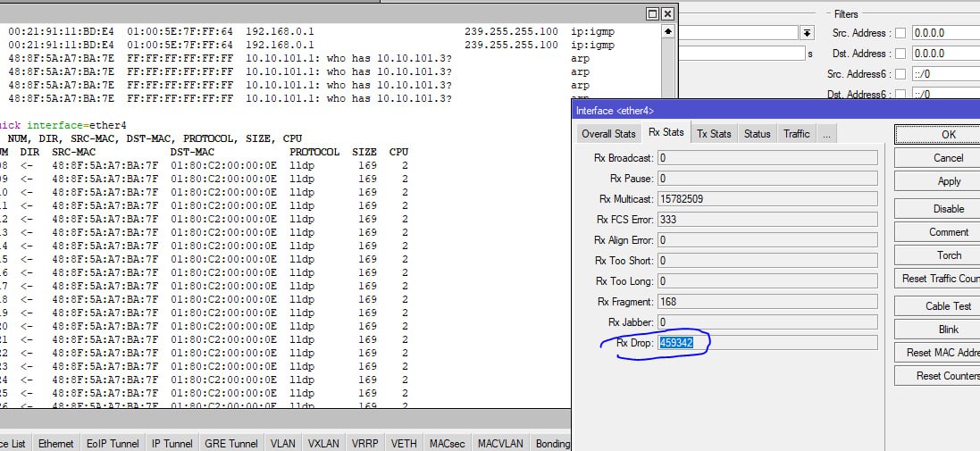Toggle the Dst. Address6 filter checkbox

(x=900, y=95)
